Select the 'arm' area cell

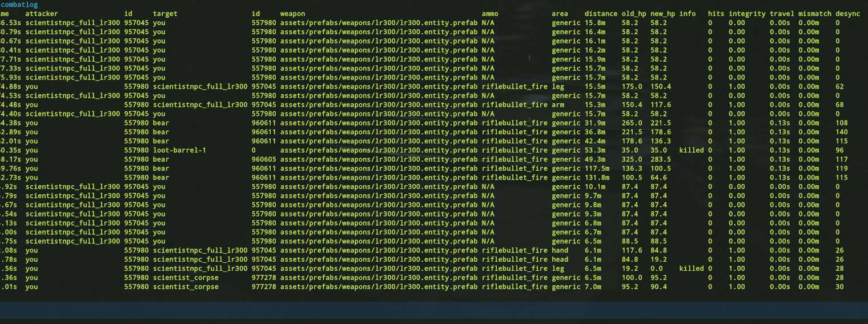[558, 105]
